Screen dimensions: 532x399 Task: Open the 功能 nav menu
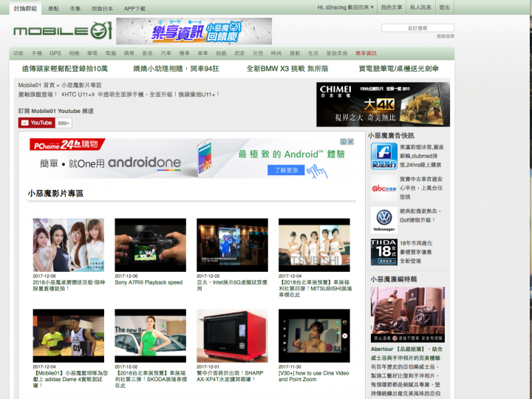tap(18, 53)
